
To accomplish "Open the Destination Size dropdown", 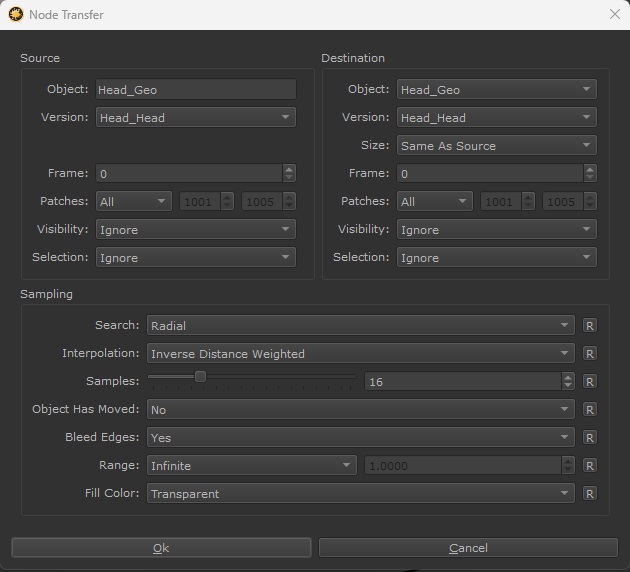I will (x=496, y=146).
